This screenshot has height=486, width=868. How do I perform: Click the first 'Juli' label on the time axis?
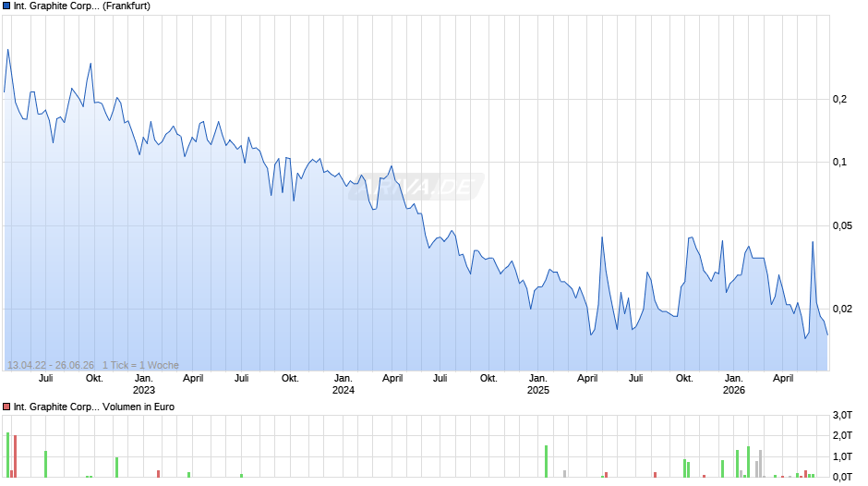tap(46, 379)
